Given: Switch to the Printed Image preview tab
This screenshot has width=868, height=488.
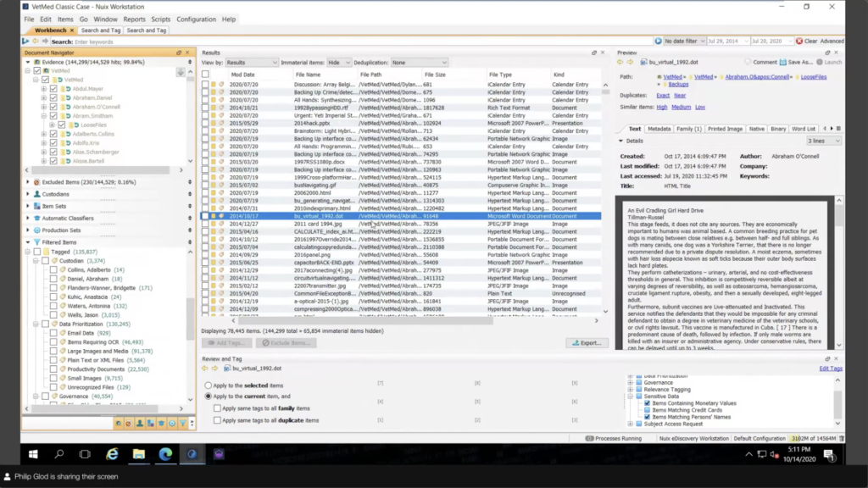Looking at the screenshot, I should (725, 129).
